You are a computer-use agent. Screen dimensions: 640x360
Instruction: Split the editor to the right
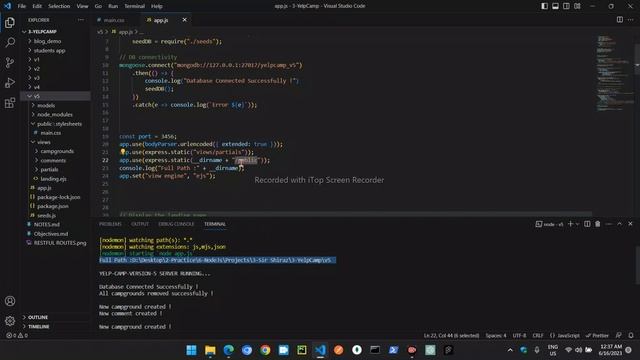pos(620,20)
